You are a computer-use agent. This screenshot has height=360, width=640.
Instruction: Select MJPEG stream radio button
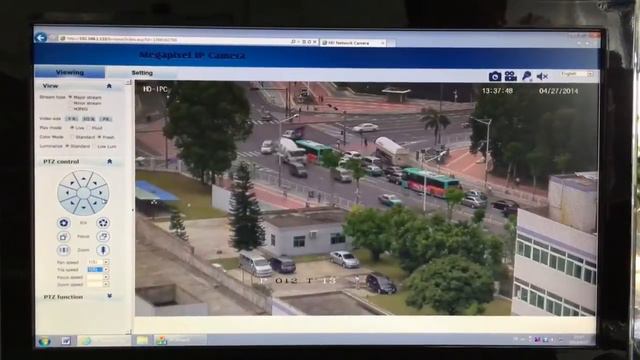pyautogui.click(x=70, y=109)
